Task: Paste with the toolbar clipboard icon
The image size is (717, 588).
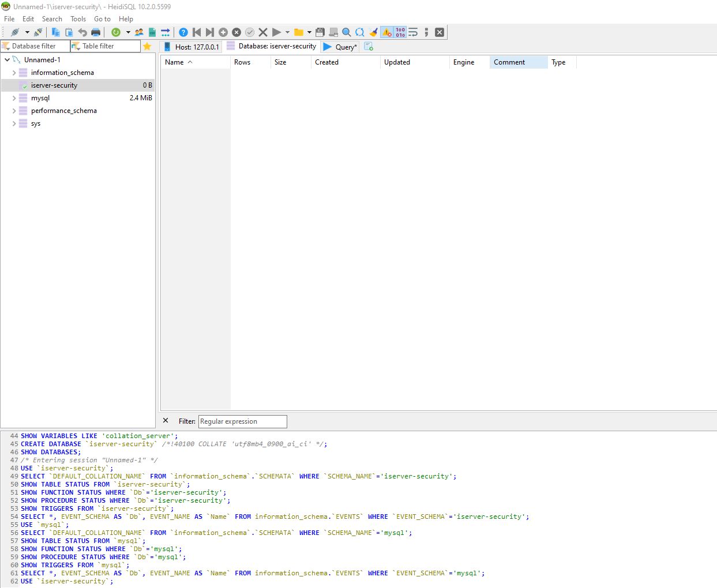Action: 69,32
